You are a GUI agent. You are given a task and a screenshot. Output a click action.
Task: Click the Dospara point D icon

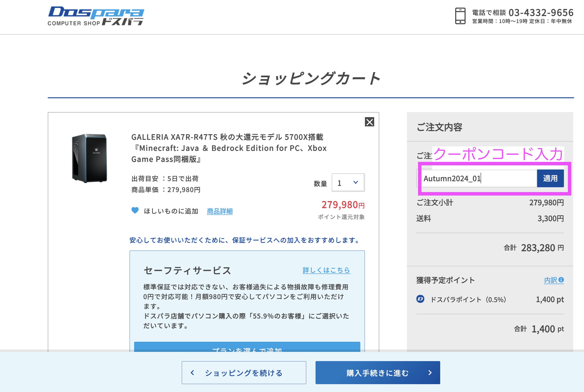coord(420,299)
